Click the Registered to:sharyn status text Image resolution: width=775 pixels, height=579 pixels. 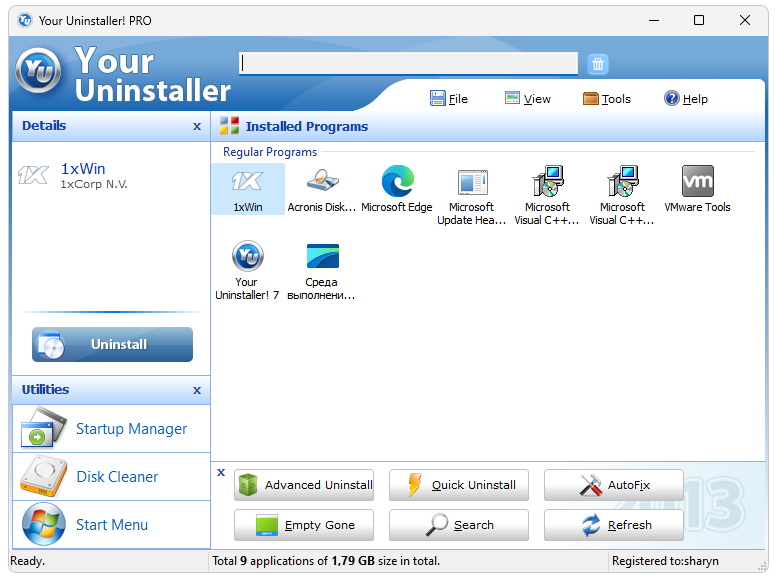665,561
